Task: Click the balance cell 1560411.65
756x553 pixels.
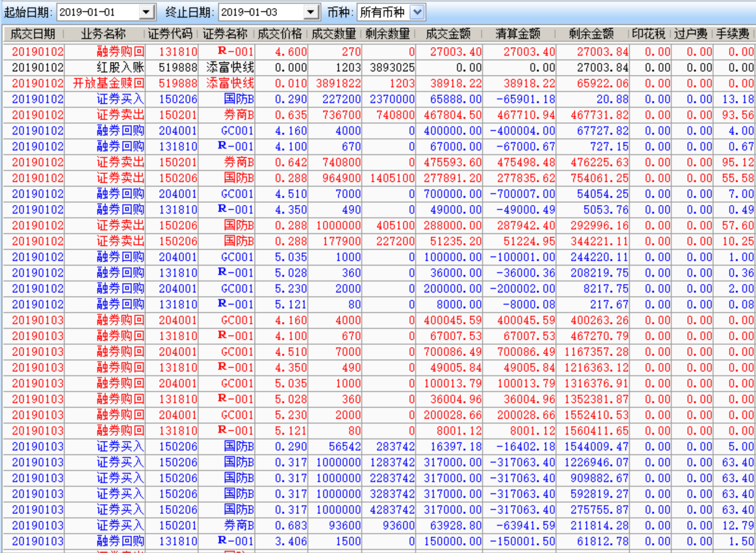Action: coord(592,430)
